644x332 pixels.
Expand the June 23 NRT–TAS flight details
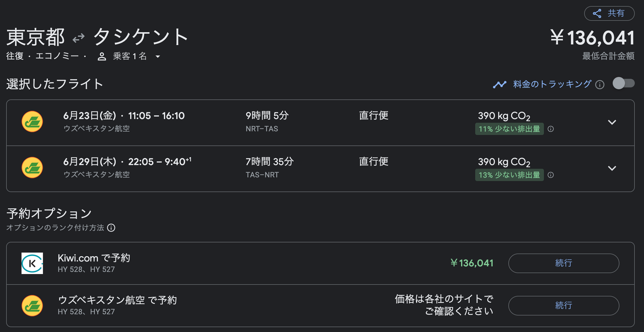tap(612, 122)
